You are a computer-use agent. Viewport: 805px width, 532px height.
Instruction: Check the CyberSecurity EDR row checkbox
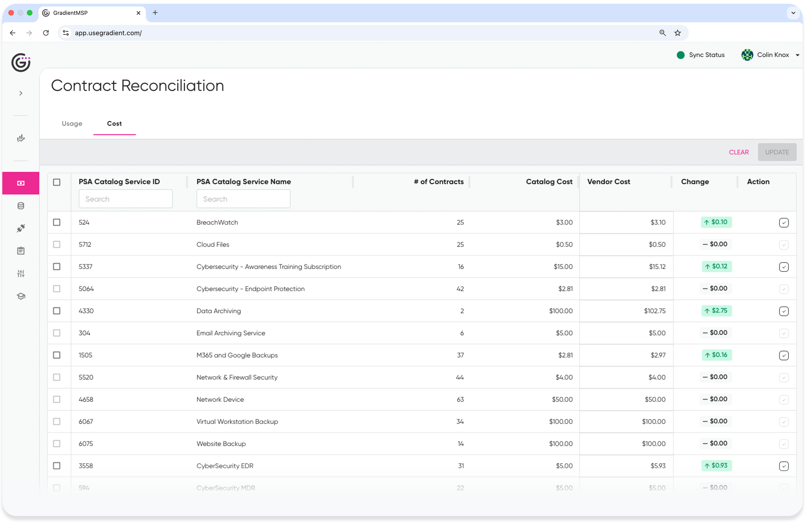click(x=57, y=466)
